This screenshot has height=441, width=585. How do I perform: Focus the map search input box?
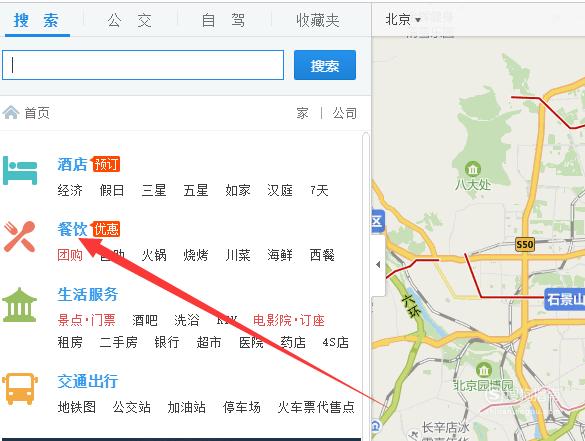coord(143,65)
